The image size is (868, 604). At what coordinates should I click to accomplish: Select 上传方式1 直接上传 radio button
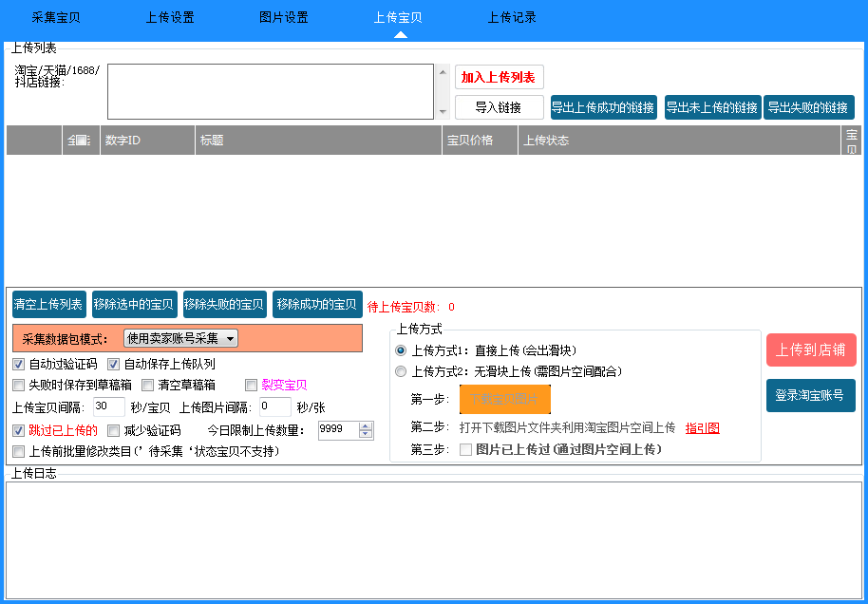tap(401, 350)
